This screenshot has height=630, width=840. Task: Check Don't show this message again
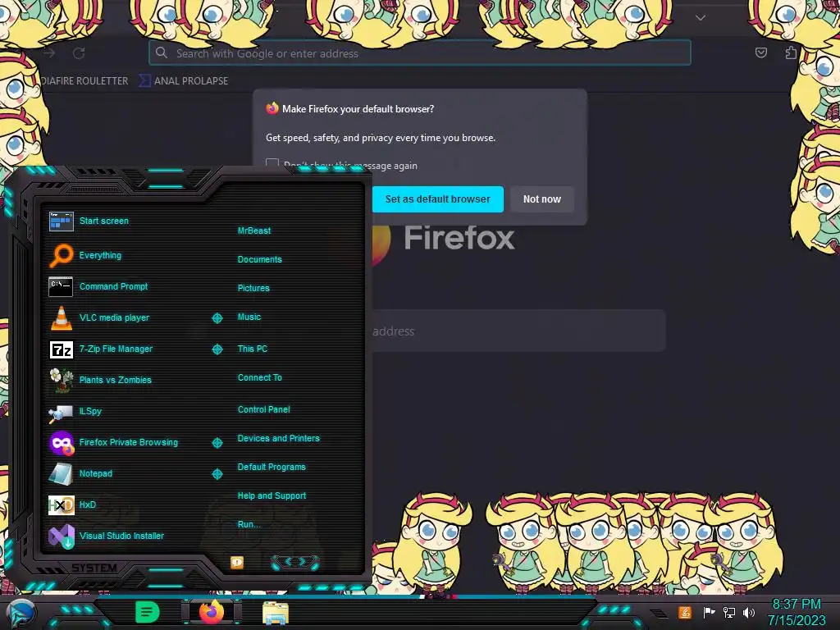pyautogui.click(x=272, y=164)
